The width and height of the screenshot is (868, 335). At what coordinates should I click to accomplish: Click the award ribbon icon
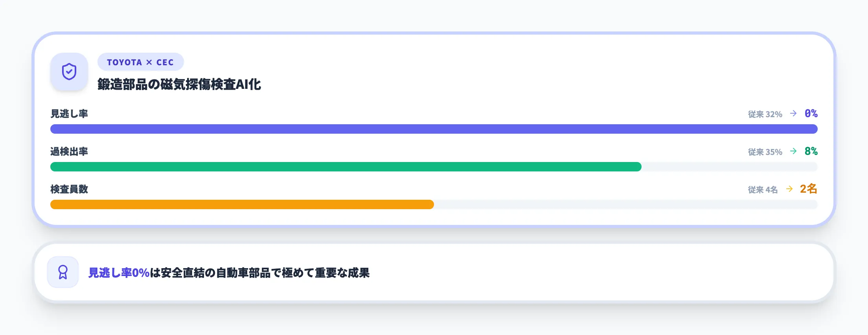[x=63, y=272]
